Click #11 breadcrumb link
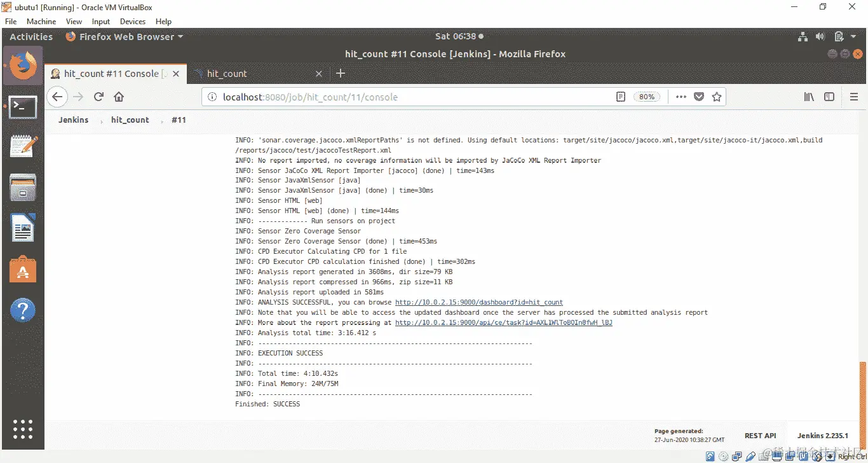 (179, 120)
